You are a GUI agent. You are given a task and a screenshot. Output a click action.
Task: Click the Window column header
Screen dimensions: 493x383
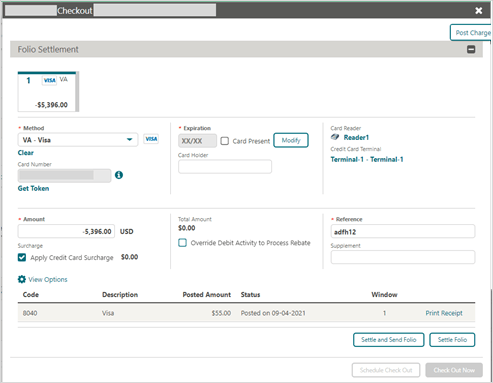(384, 295)
